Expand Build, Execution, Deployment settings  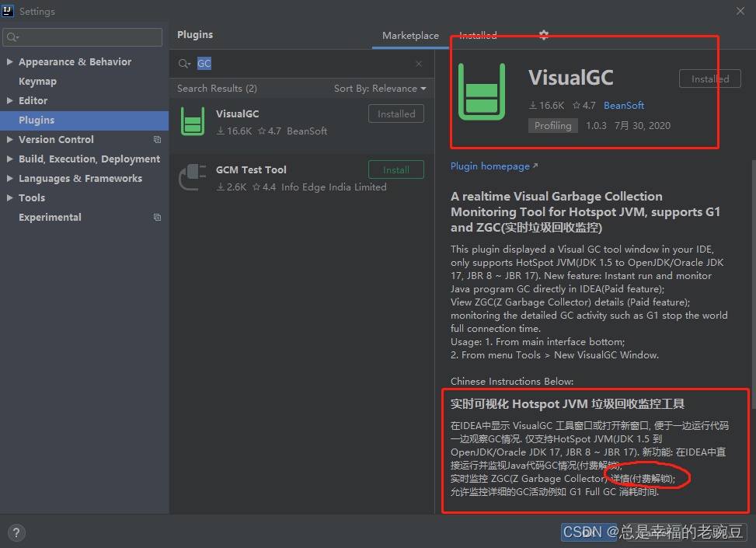(8, 159)
